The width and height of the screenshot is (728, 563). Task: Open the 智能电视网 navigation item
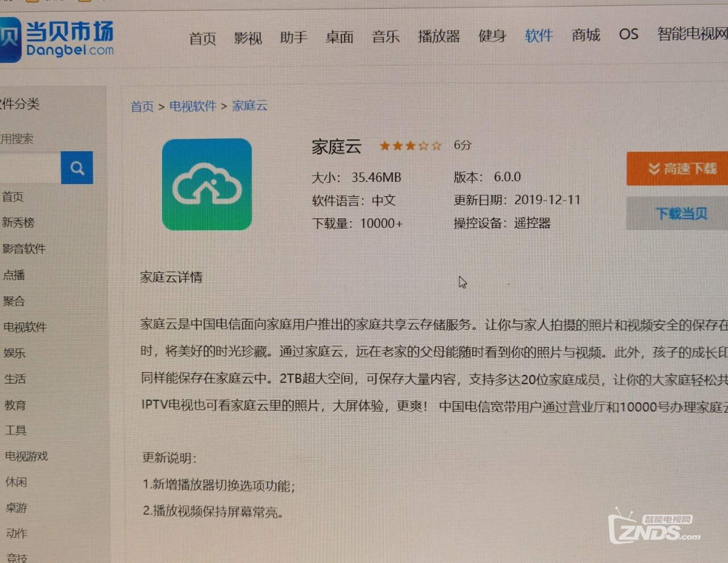[x=692, y=34]
